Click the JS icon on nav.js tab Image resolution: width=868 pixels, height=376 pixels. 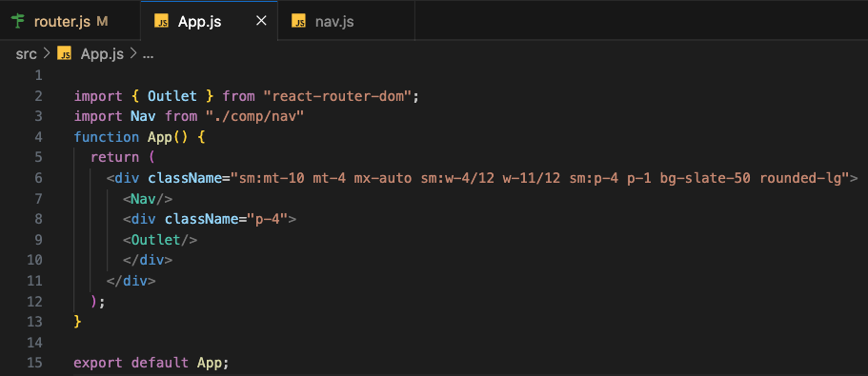click(x=299, y=22)
